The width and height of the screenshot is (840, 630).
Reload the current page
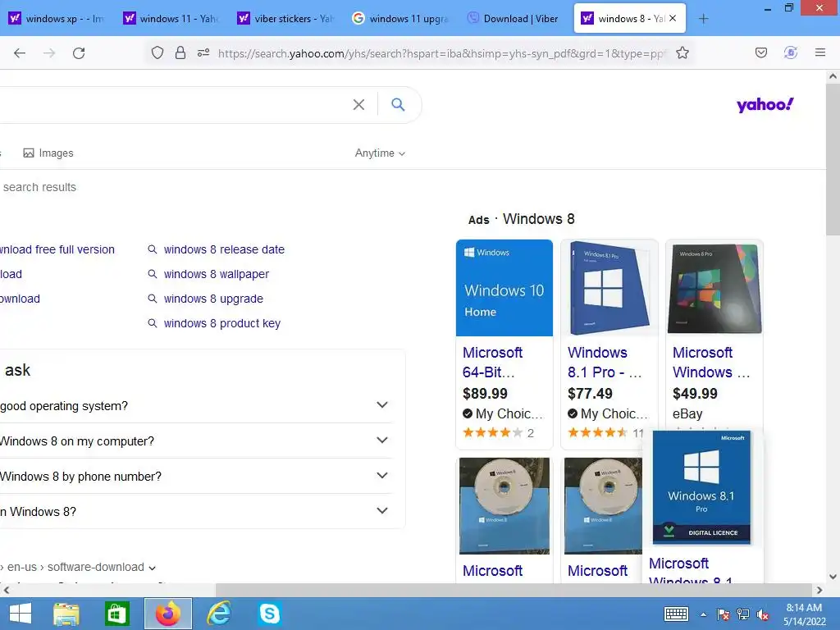[79, 53]
